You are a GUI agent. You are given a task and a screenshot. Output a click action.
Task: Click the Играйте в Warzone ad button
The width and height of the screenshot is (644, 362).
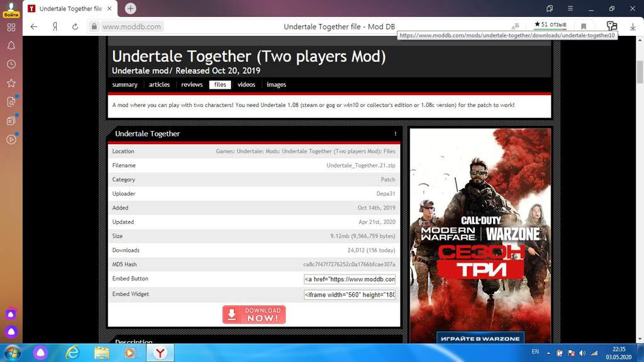pyautogui.click(x=480, y=339)
